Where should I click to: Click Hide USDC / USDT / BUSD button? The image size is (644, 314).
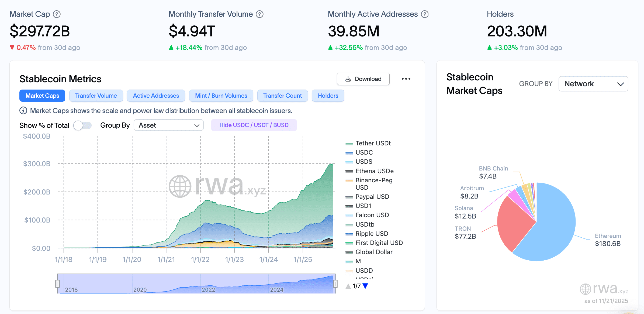click(254, 125)
